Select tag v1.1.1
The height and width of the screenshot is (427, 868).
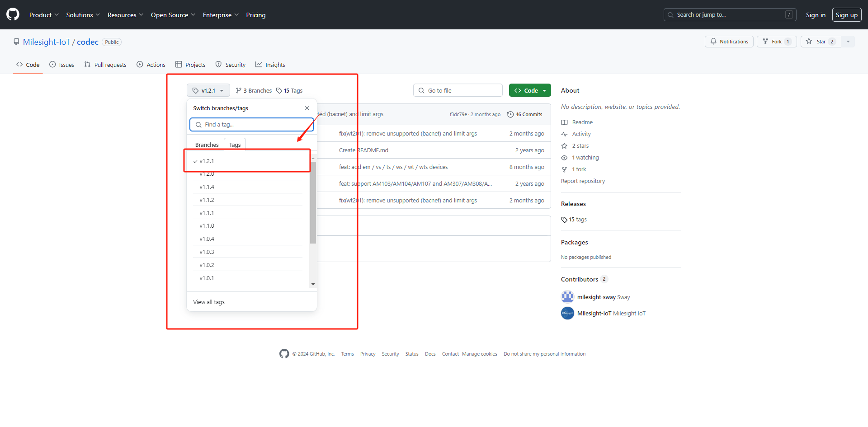click(x=248, y=213)
